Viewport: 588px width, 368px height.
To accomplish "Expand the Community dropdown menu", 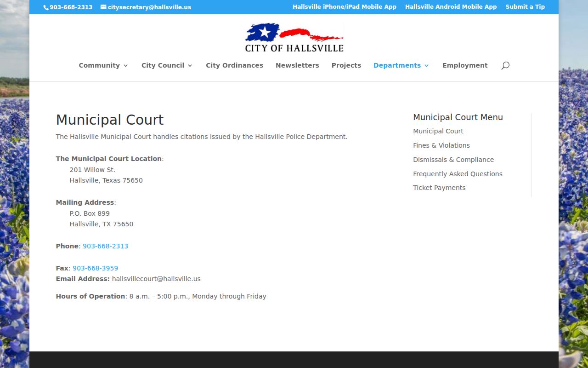I will [103, 65].
